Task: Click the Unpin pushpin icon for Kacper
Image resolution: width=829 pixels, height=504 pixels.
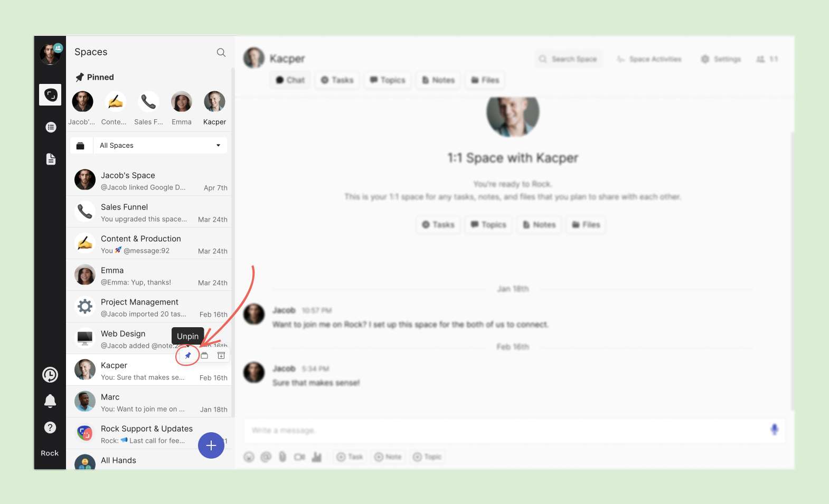Action: click(187, 355)
